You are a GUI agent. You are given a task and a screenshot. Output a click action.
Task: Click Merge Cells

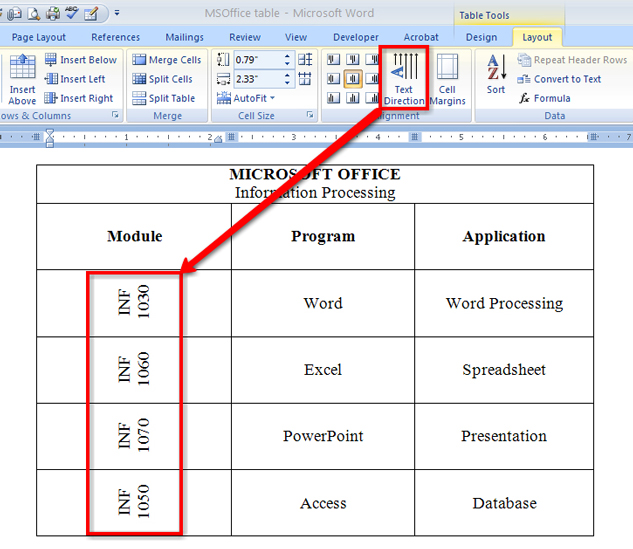[166, 60]
